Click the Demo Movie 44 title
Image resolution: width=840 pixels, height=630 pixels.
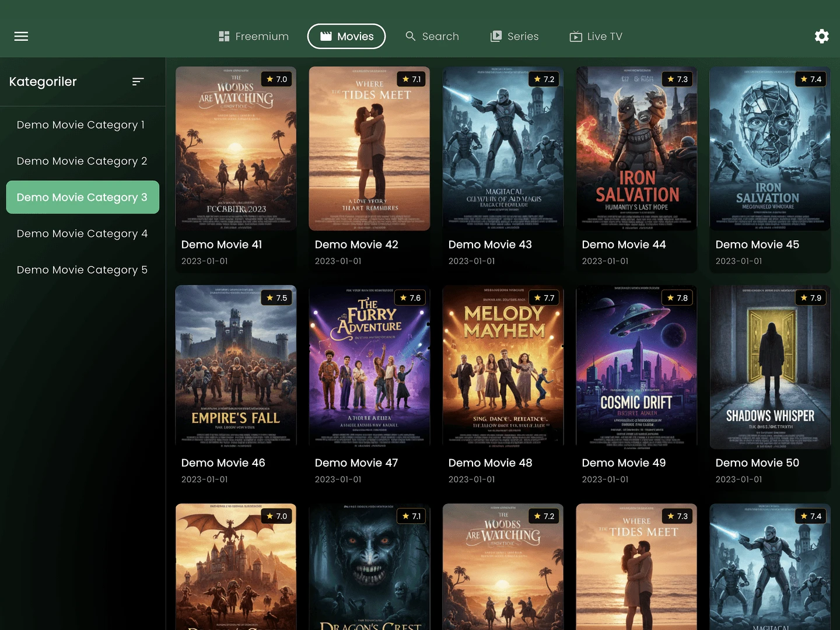coord(624,244)
